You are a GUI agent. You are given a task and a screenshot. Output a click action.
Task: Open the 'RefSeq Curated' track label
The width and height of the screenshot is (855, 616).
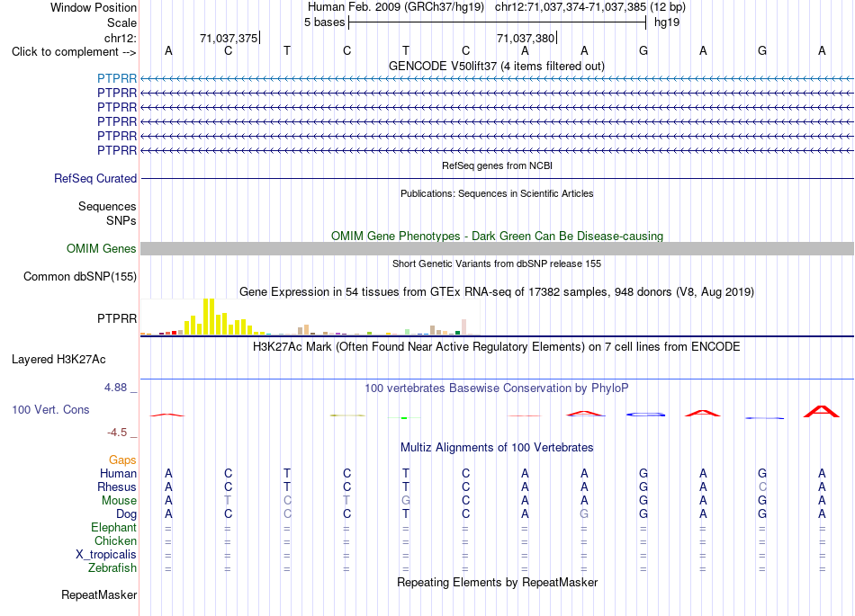click(x=95, y=178)
